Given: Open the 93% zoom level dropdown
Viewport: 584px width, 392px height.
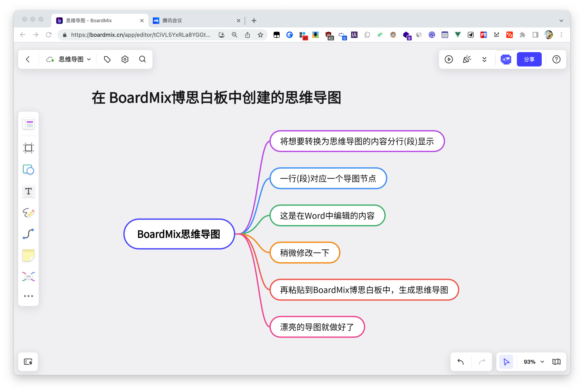Looking at the screenshot, I should [x=534, y=362].
